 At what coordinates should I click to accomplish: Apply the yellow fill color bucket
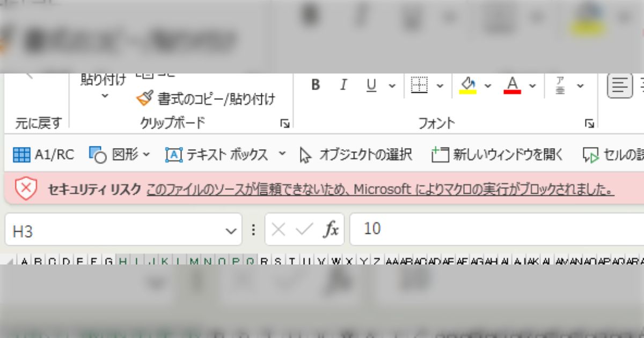click(468, 85)
